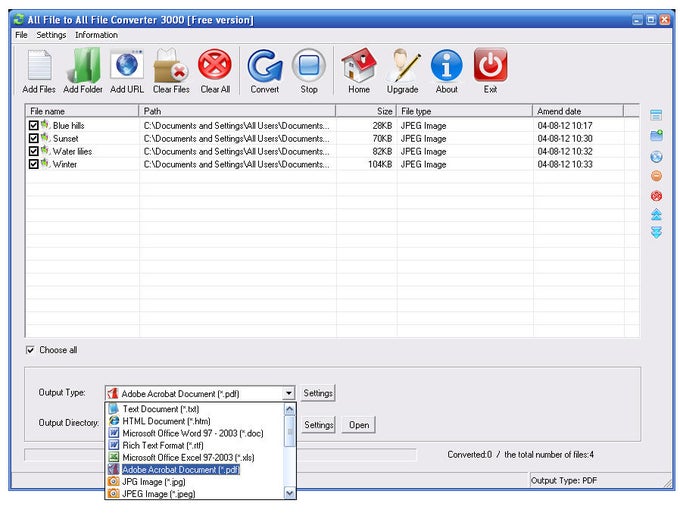
Task: Sort by the Path column header
Action: click(237, 111)
